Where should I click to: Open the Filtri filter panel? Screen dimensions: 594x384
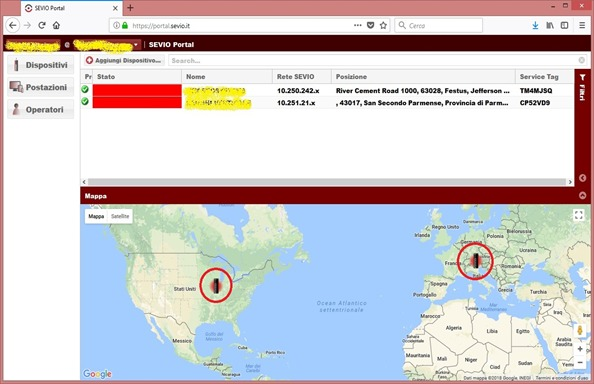click(x=582, y=87)
